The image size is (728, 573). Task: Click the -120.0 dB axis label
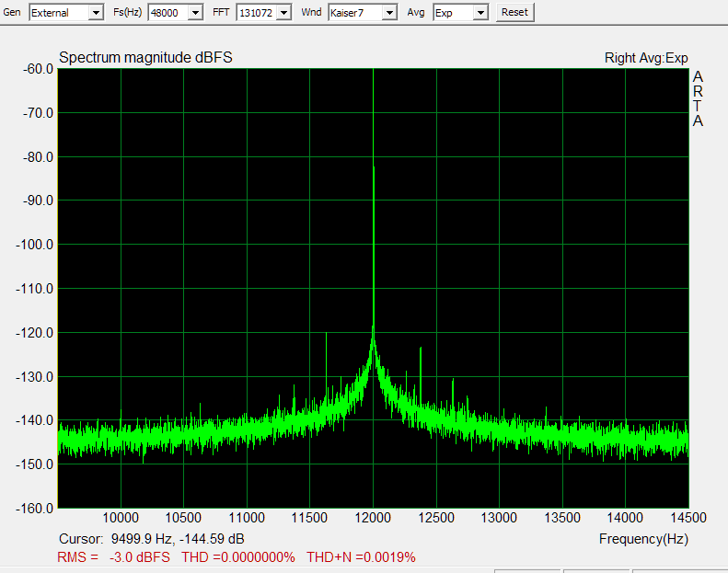34,332
